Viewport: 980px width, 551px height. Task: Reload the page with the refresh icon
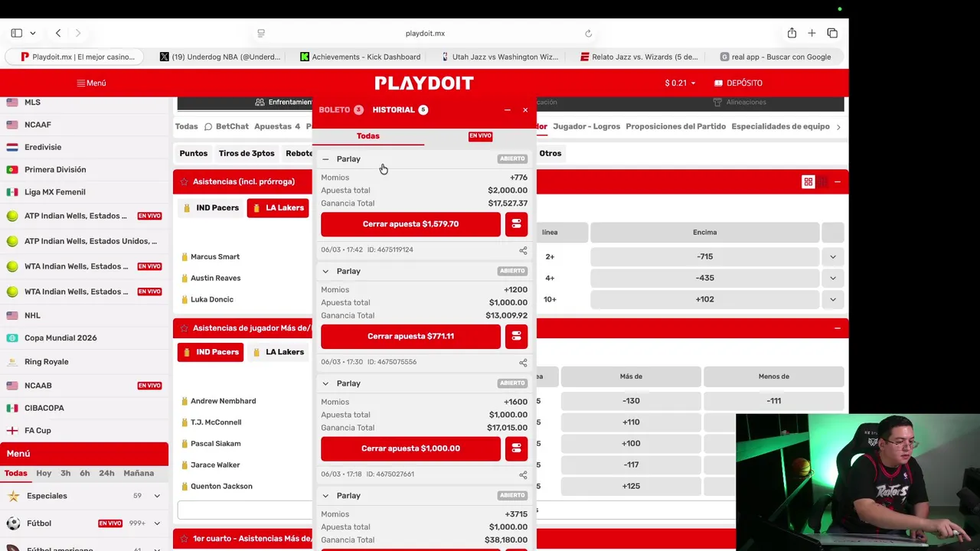(x=588, y=33)
